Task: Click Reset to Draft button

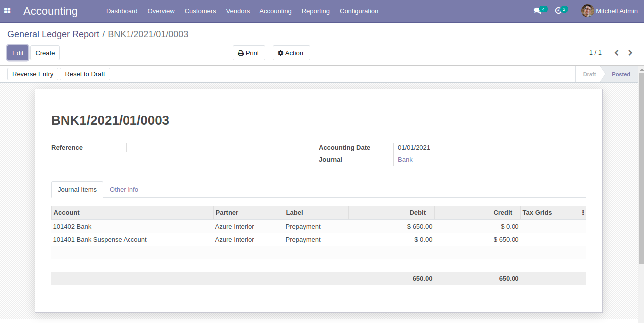Action: point(85,74)
